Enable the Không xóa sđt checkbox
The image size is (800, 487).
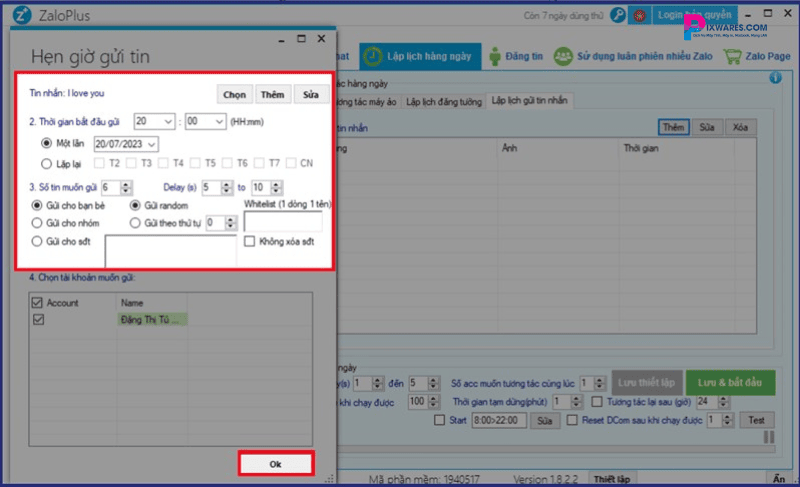tap(250, 241)
